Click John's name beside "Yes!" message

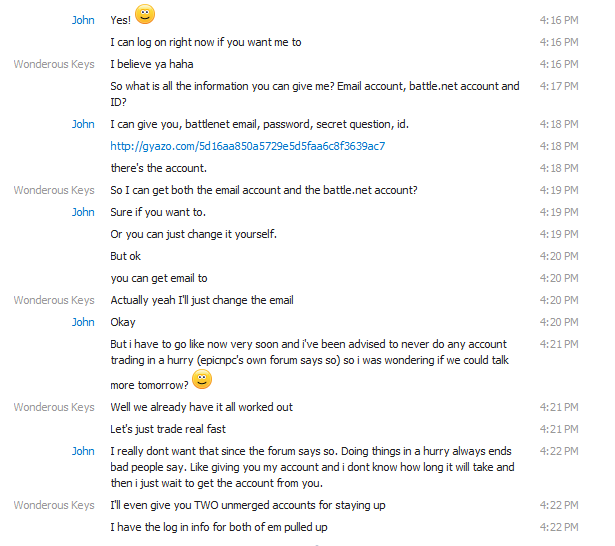click(x=83, y=20)
